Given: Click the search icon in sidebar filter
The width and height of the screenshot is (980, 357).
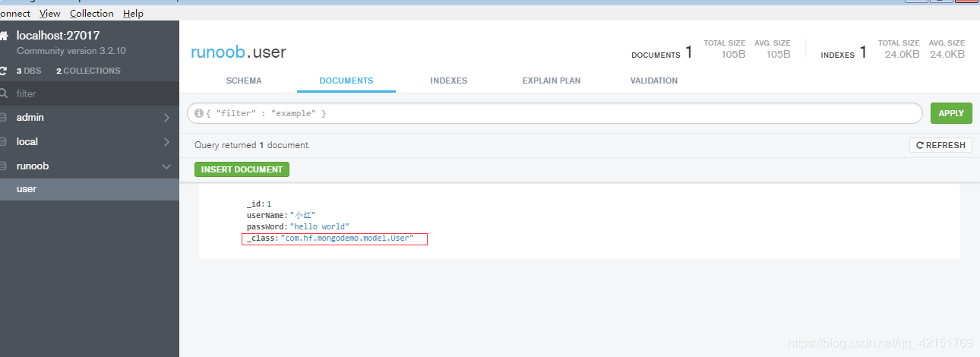Looking at the screenshot, I should pos(4,93).
